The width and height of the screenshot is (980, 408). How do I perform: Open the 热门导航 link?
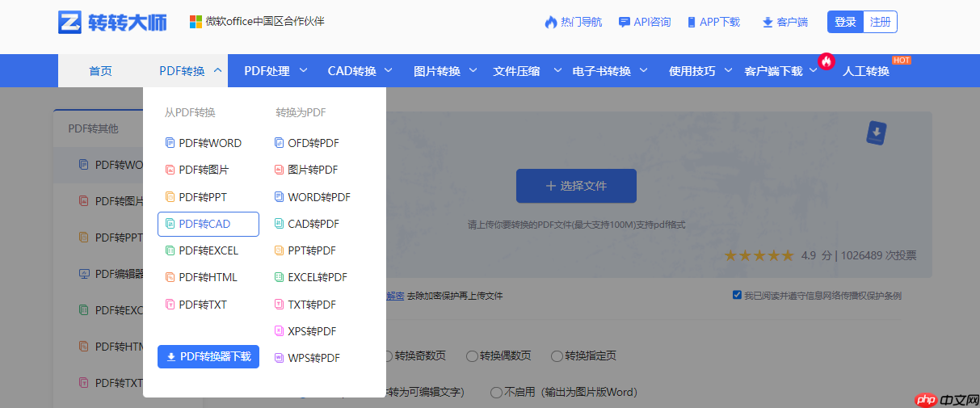pyautogui.click(x=582, y=23)
